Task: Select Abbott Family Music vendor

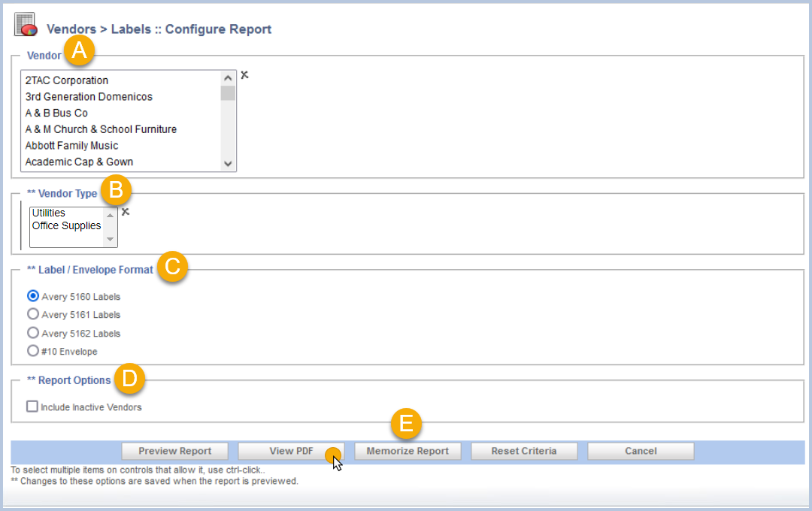Action: pos(71,146)
